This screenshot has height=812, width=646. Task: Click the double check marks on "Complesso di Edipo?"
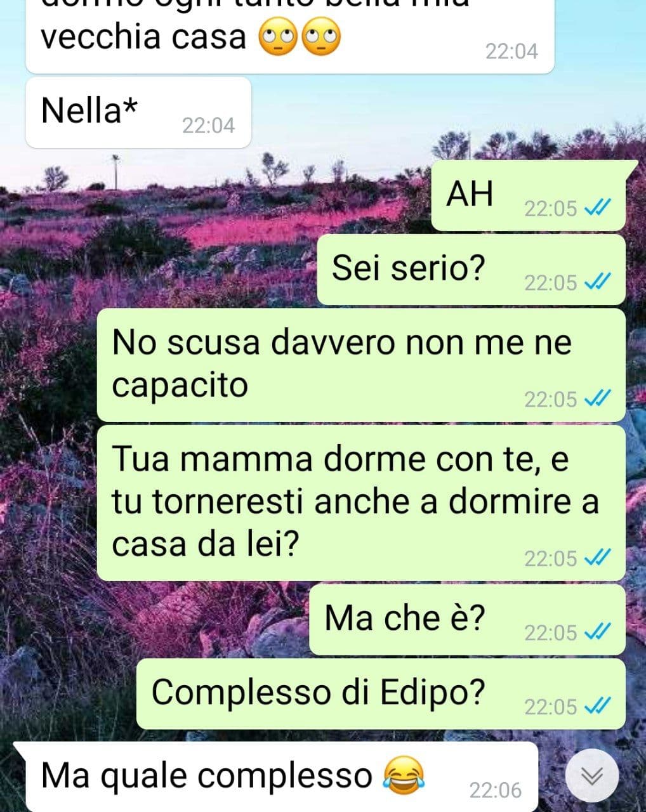coord(597,706)
